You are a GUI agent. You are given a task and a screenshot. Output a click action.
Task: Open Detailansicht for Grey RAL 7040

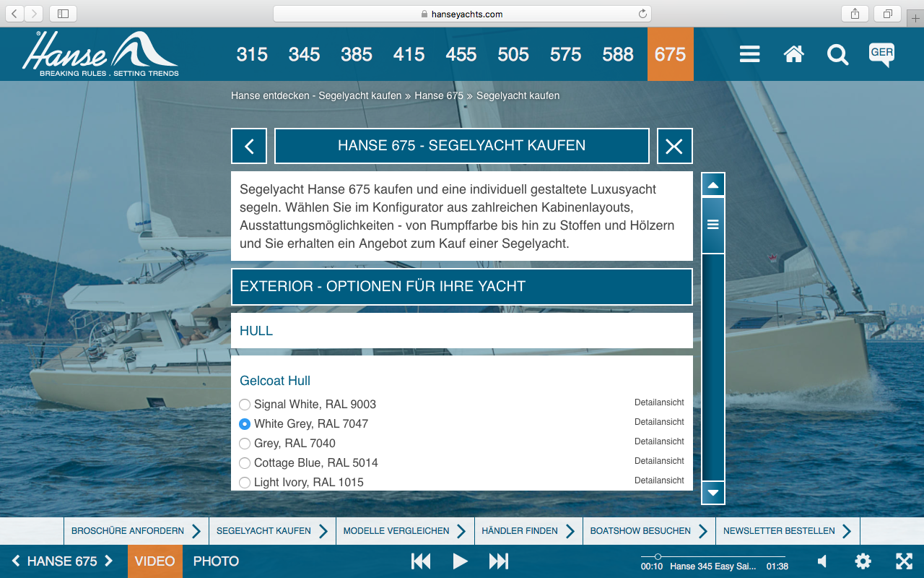pos(659,441)
